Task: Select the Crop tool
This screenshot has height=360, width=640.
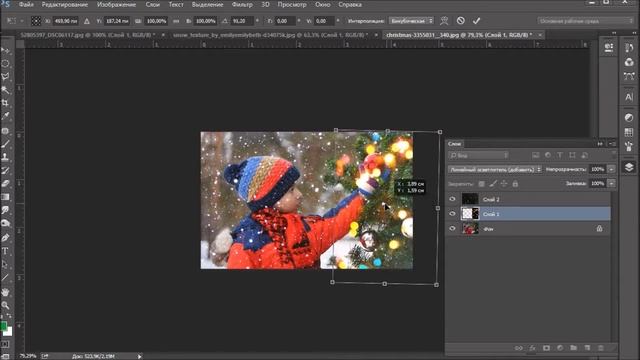Action: pos(5,103)
